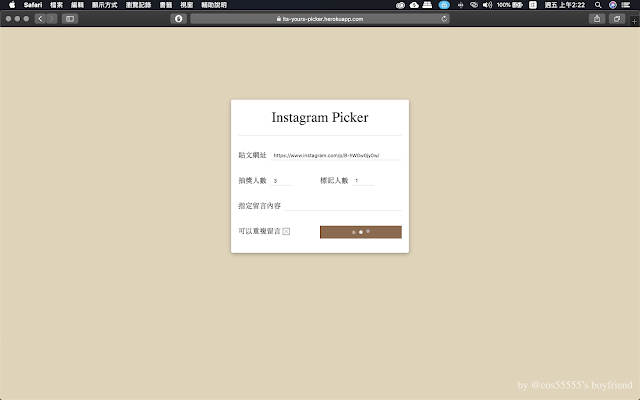The width and height of the screenshot is (640, 400).
Task: Click the blue rounded menu bar icon
Action: (444, 5)
